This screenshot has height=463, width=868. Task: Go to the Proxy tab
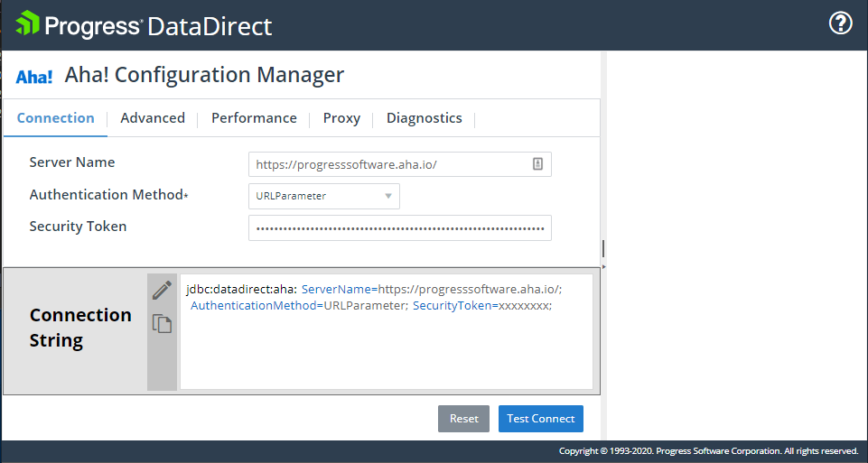tap(341, 118)
